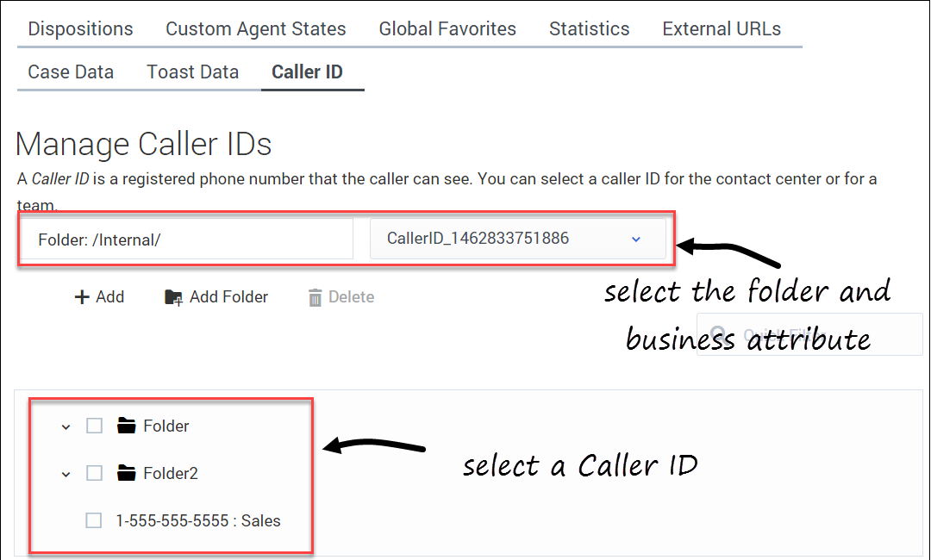Open the Statistics tab
The width and height of the screenshot is (931, 560).
(589, 28)
